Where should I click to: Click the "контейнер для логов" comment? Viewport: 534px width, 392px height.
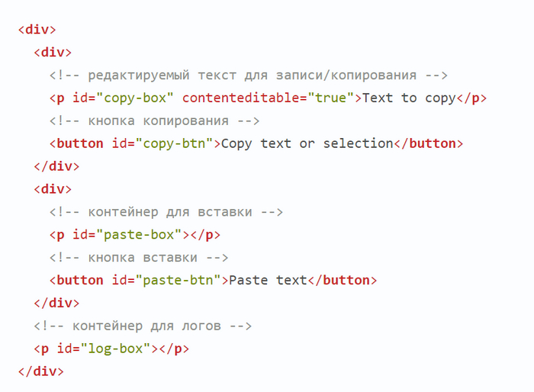pos(143,326)
